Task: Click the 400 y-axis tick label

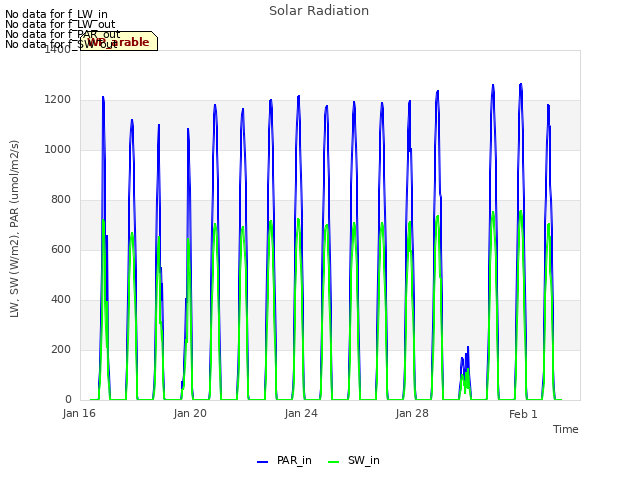Action: tap(61, 300)
